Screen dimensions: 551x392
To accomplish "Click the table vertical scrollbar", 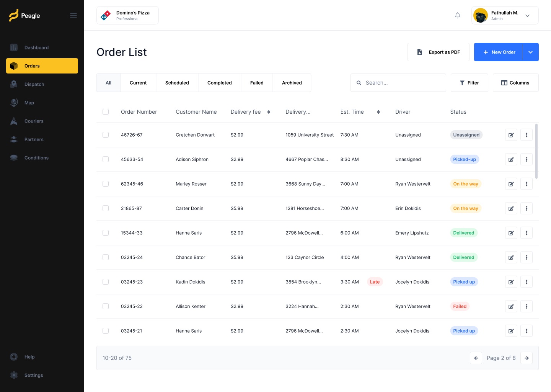I will click(x=536, y=151).
